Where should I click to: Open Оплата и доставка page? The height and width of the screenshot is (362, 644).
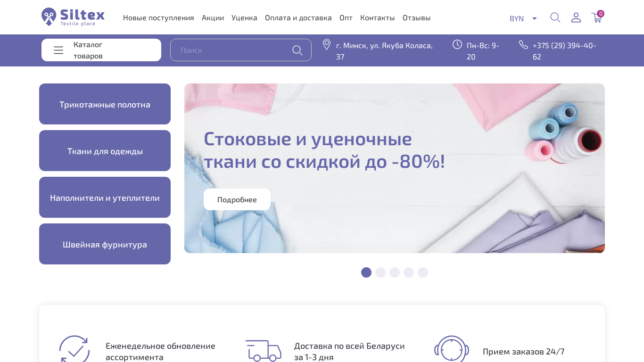[298, 17]
